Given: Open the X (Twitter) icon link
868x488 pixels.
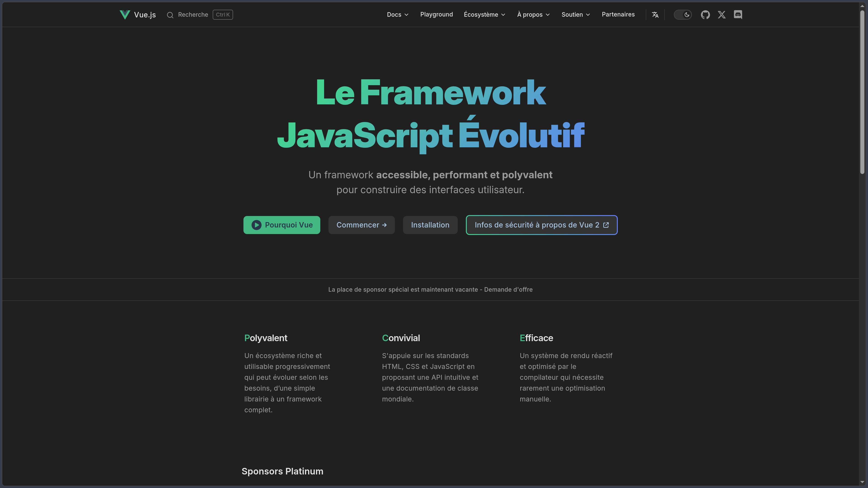Looking at the screenshot, I should (x=722, y=14).
